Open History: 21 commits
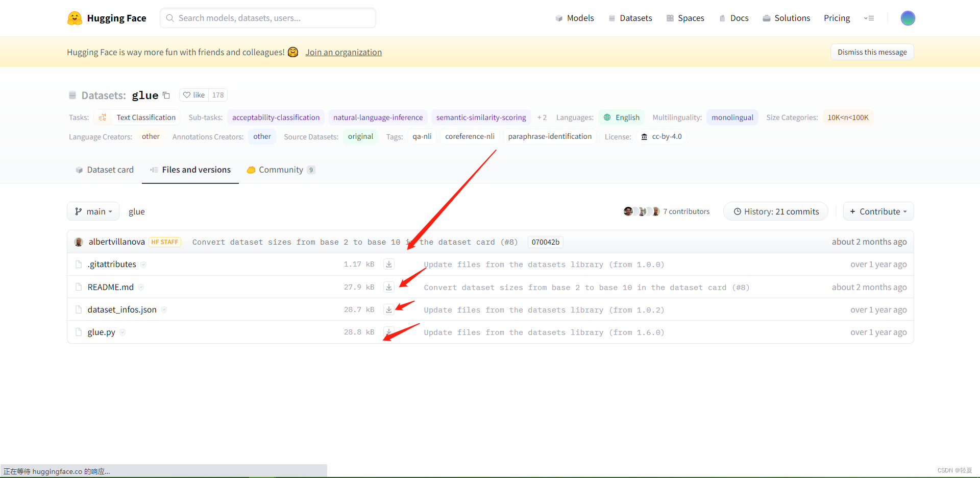 click(x=776, y=211)
